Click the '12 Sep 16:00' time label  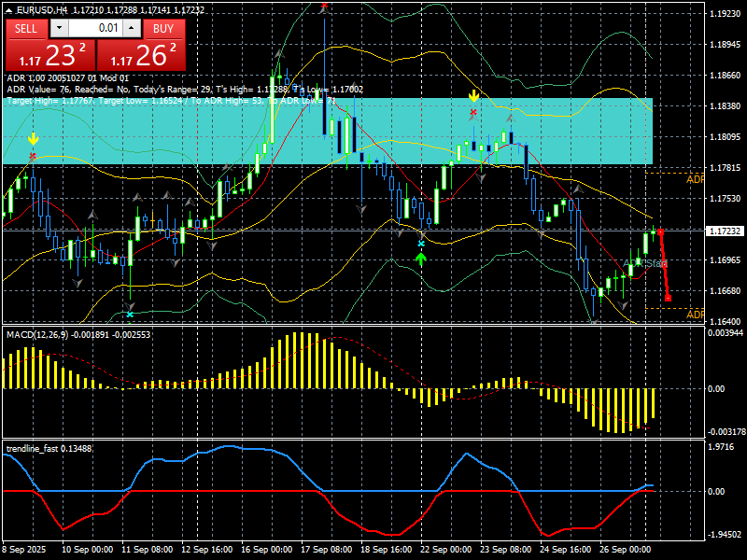pos(207,549)
